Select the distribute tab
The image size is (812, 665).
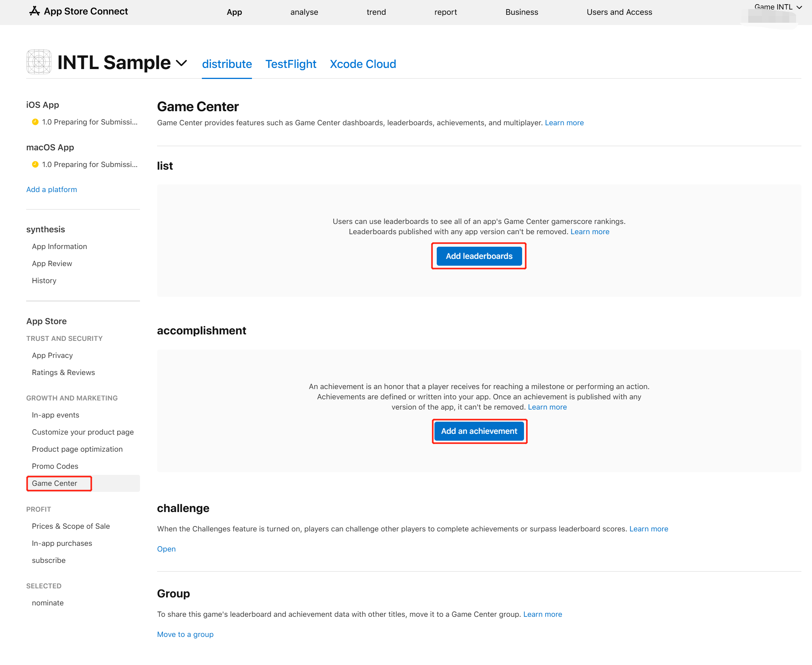coord(227,64)
